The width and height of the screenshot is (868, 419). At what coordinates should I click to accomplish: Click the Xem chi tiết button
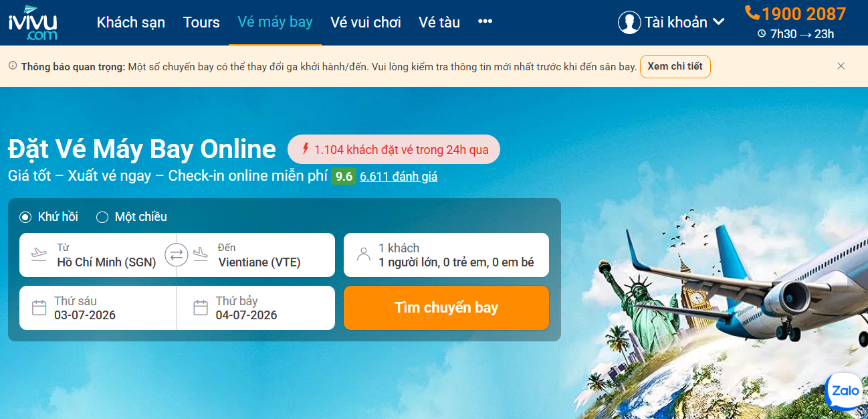675,66
